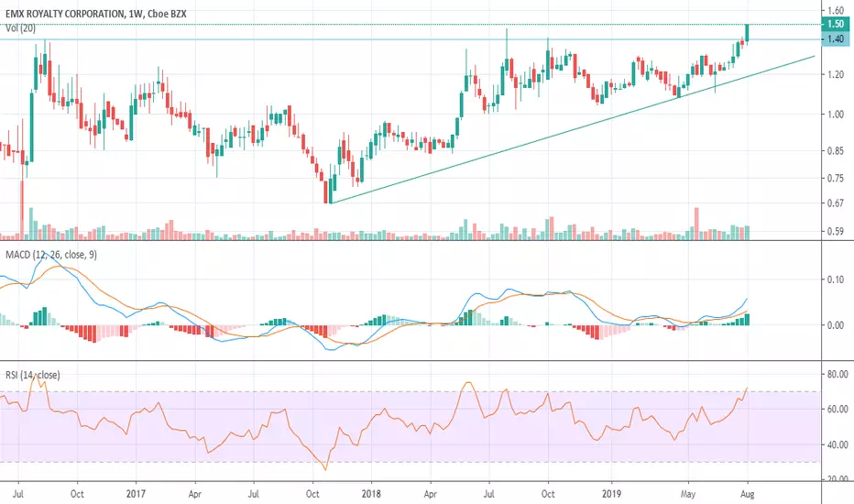Click the 2019 label on time axis
This screenshot has height=504, width=854.
click(x=611, y=494)
